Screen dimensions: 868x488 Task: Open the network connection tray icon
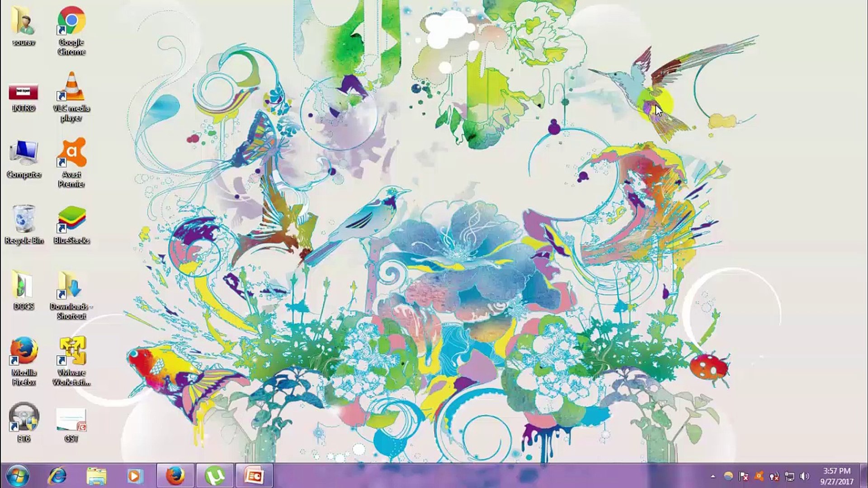coord(789,476)
